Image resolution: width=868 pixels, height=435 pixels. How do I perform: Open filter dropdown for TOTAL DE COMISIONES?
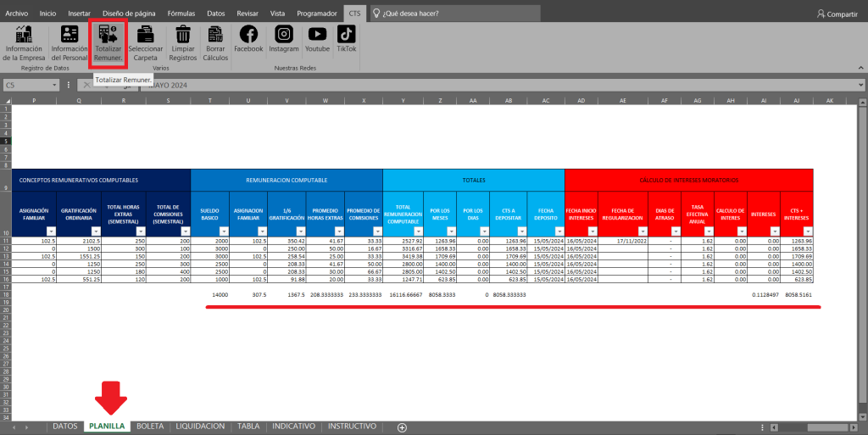[x=186, y=231]
